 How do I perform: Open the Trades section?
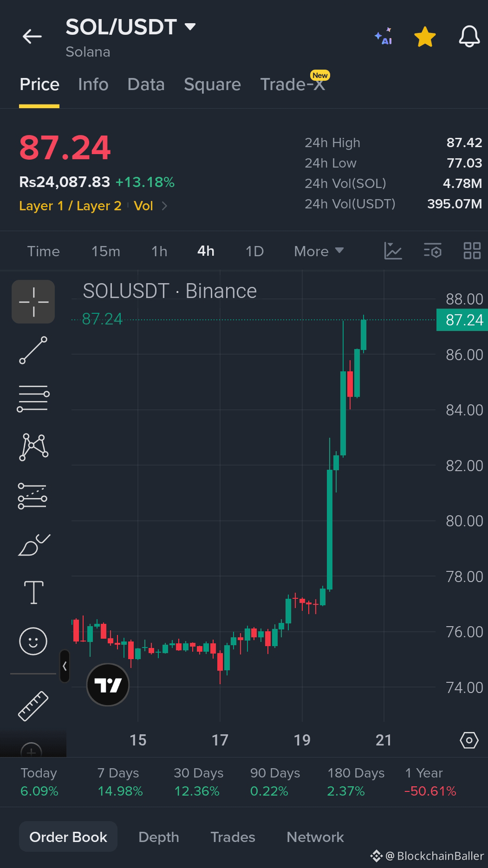point(233,837)
